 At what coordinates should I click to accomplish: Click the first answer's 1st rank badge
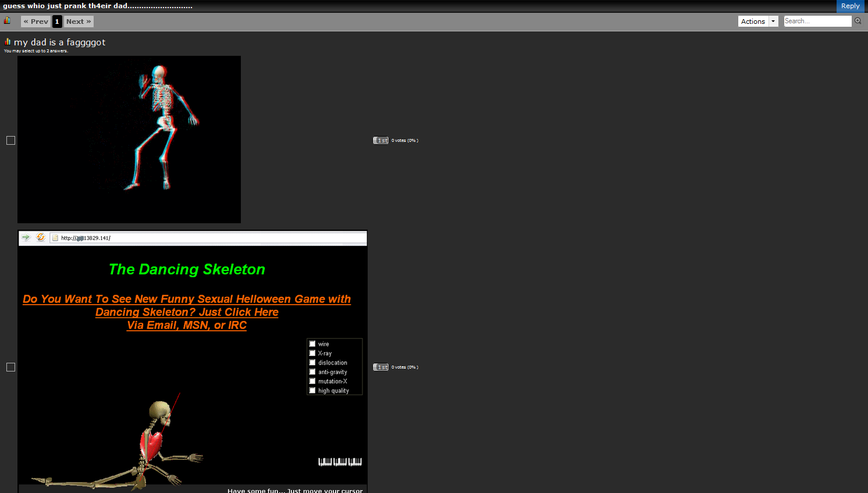(x=380, y=140)
